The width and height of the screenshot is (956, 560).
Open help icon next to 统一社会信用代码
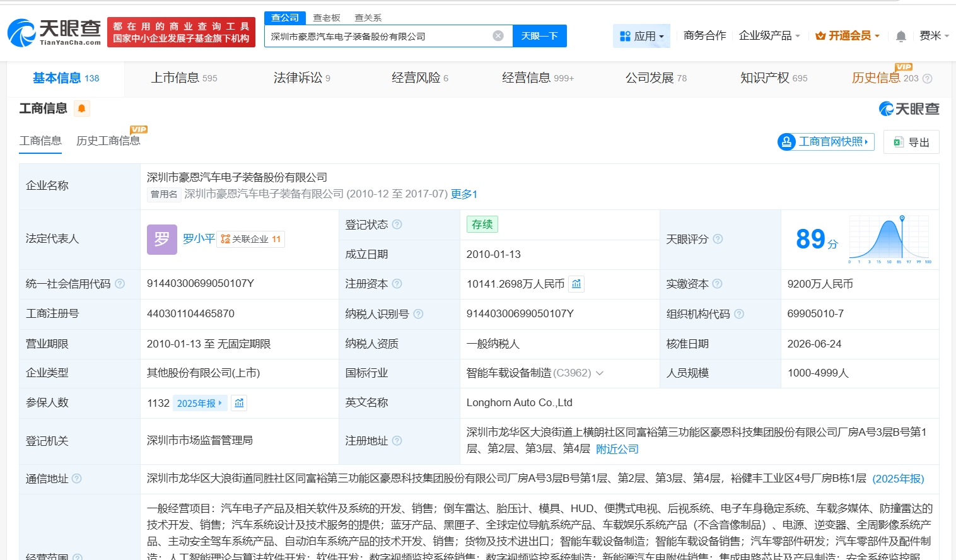point(120,284)
